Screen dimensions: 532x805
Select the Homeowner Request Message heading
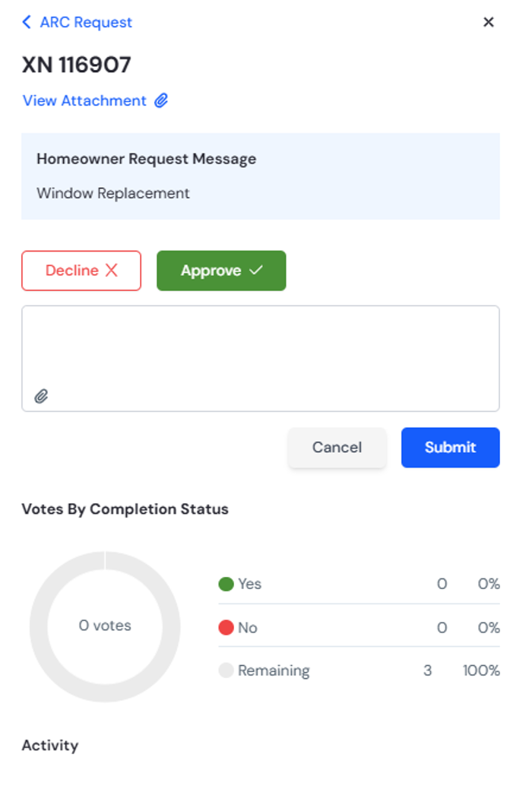[147, 159]
